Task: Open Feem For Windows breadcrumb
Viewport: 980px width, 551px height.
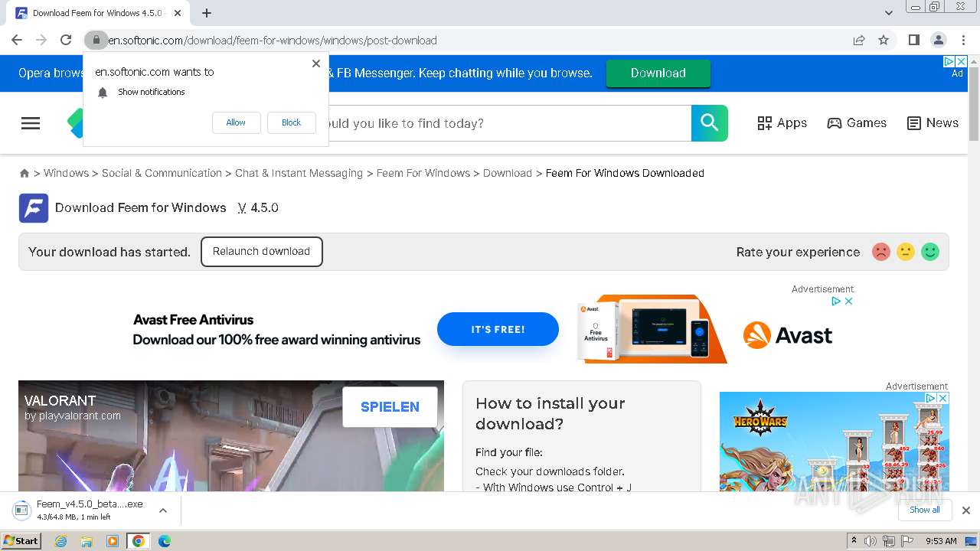Action: point(423,173)
